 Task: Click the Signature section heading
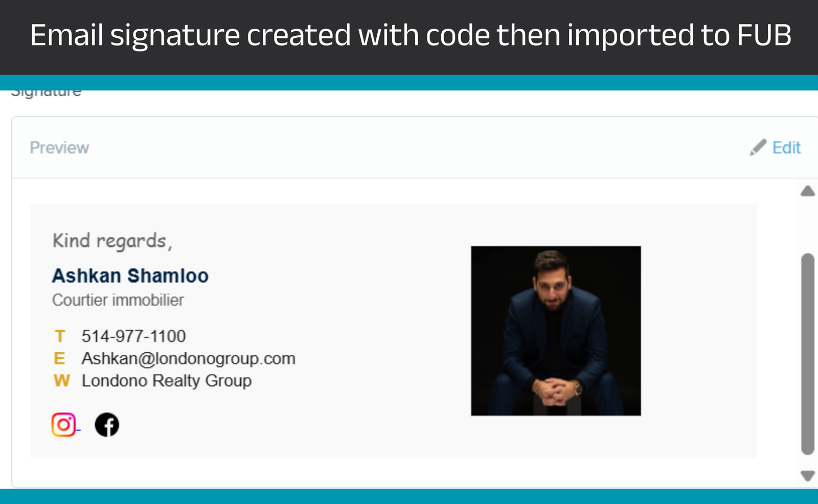[46, 93]
